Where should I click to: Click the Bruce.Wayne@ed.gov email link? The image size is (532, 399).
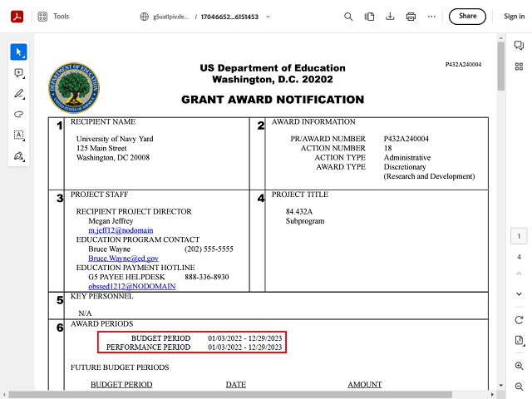(x=123, y=259)
